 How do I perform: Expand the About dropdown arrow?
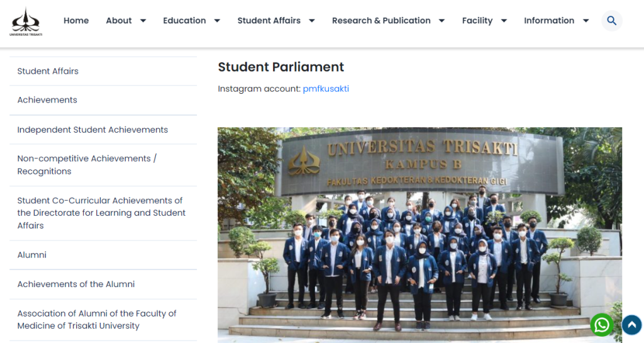point(143,21)
